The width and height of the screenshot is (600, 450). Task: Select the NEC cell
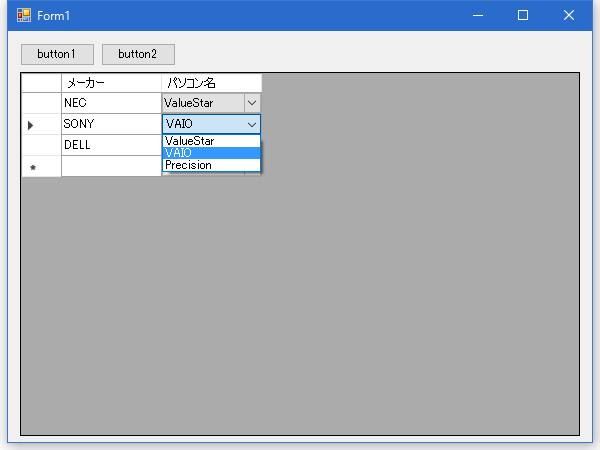pos(111,103)
